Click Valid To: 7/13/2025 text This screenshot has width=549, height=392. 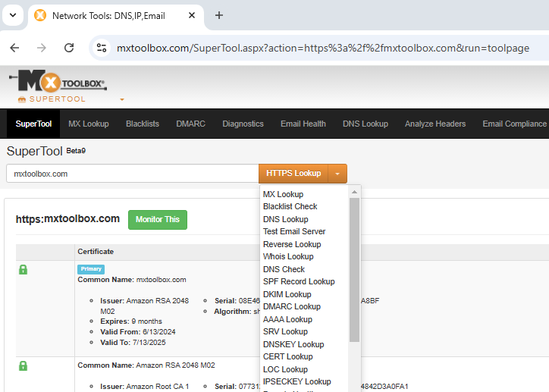click(133, 343)
